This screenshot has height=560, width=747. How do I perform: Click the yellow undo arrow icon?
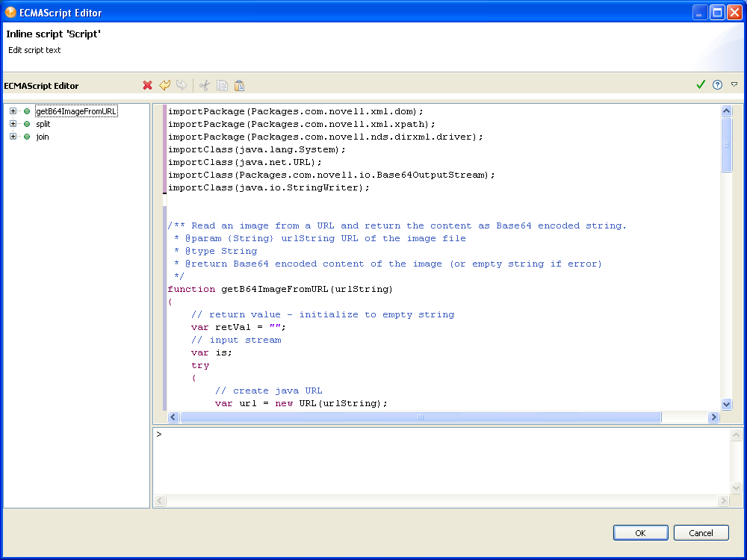[x=165, y=85]
